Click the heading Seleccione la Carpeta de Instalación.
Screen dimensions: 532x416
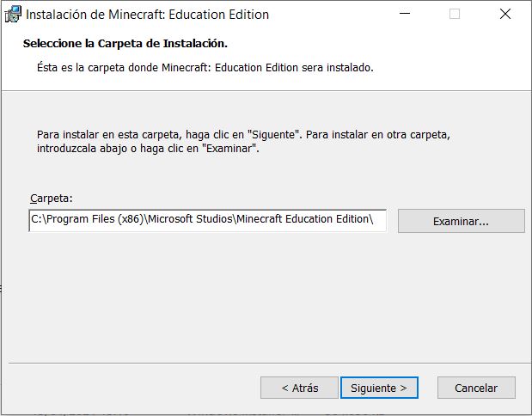pos(125,44)
